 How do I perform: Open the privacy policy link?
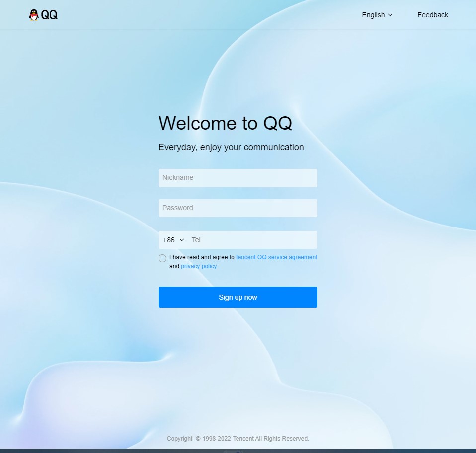coord(199,266)
